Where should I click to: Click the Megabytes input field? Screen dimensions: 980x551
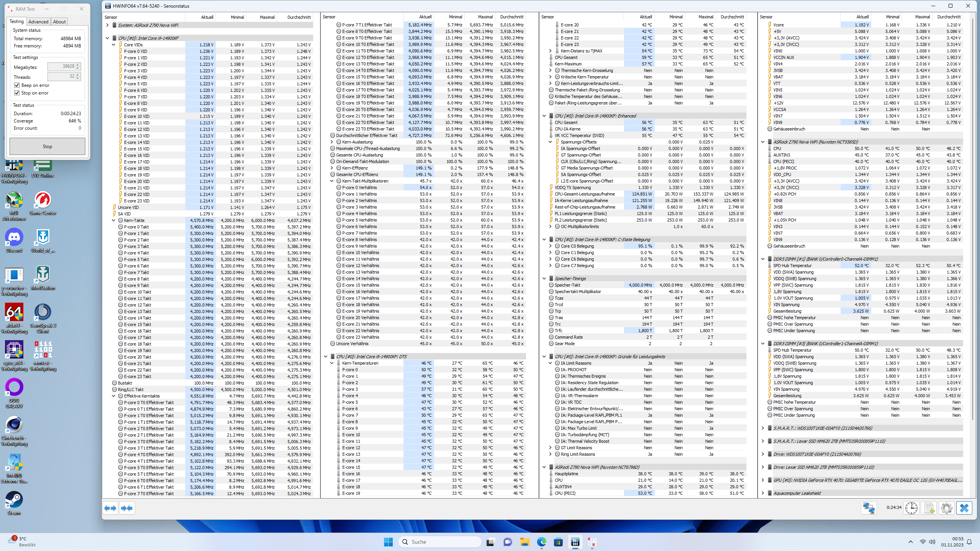[61, 67]
